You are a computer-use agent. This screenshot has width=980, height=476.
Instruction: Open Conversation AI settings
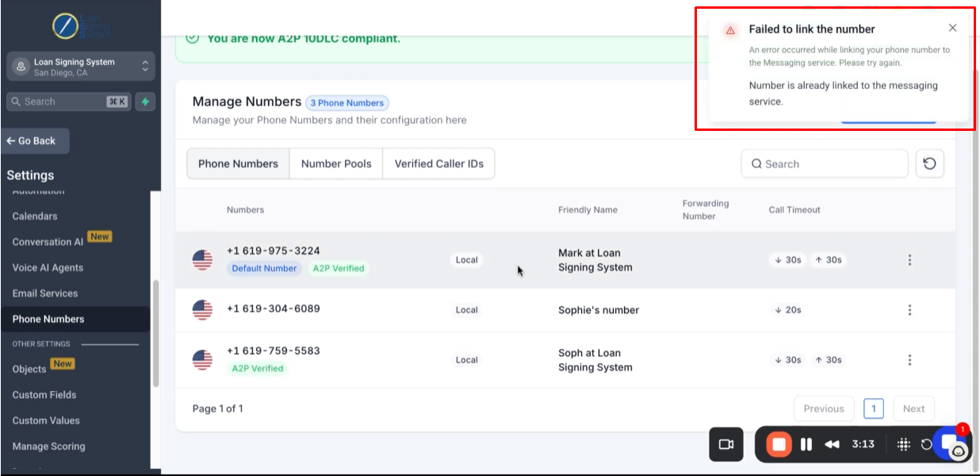point(48,241)
